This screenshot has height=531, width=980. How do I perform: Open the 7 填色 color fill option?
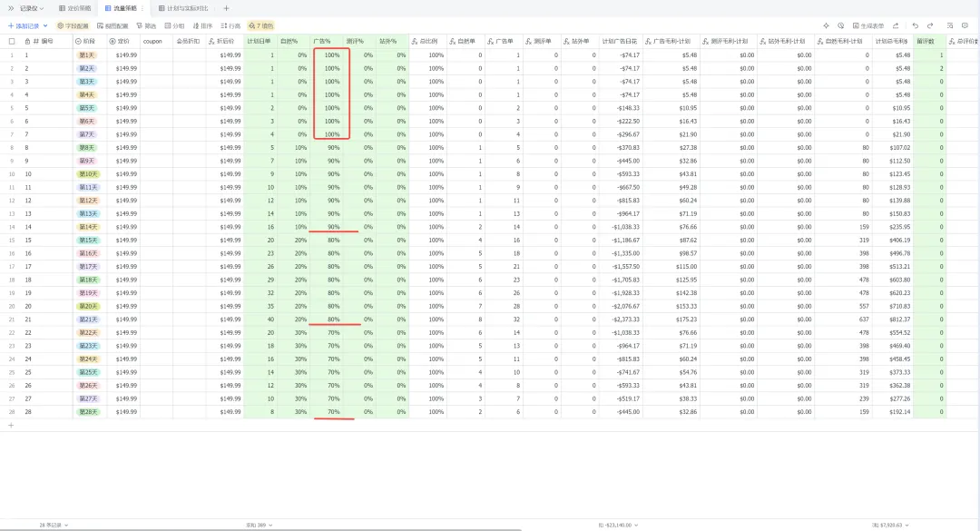pyautogui.click(x=260, y=25)
